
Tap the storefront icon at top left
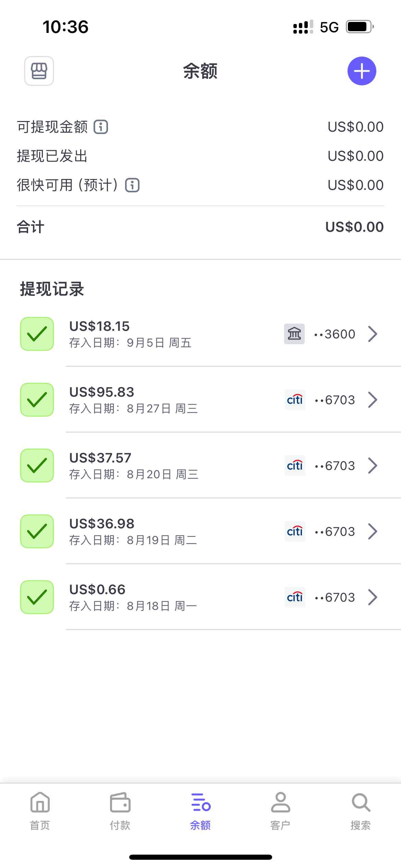pyautogui.click(x=39, y=71)
